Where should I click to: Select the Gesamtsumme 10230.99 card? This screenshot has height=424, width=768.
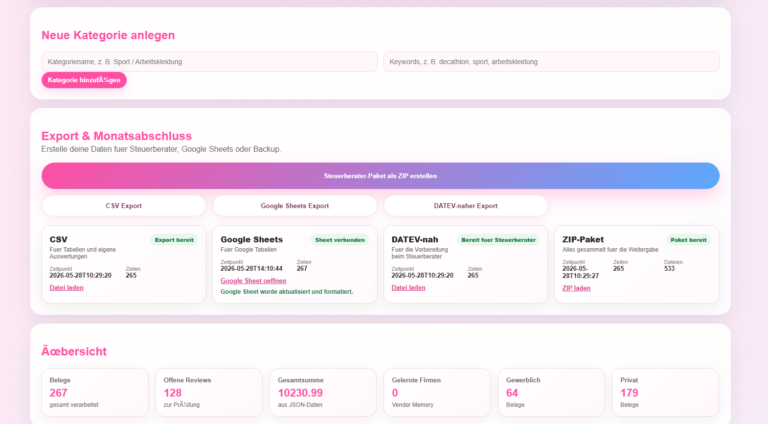tap(323, 393)
